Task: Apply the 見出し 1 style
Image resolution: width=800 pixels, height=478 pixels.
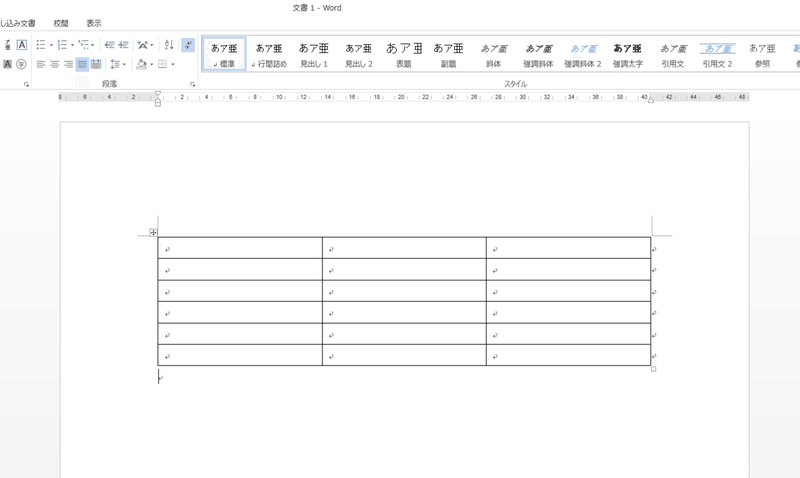Action: click(314, 54)
